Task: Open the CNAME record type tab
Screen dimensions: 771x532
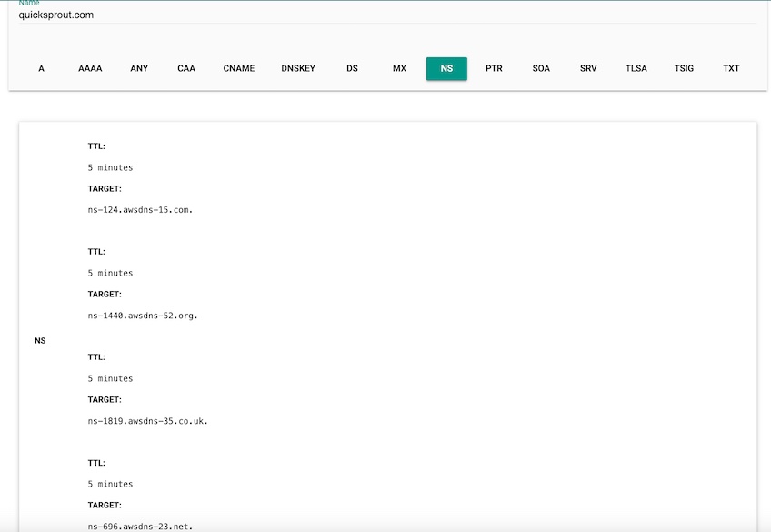Action: tap(239, 69)
